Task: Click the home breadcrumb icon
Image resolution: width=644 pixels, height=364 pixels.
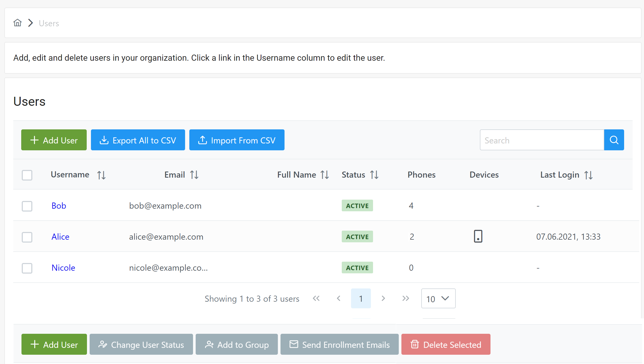Action: (x=17, y=23)
